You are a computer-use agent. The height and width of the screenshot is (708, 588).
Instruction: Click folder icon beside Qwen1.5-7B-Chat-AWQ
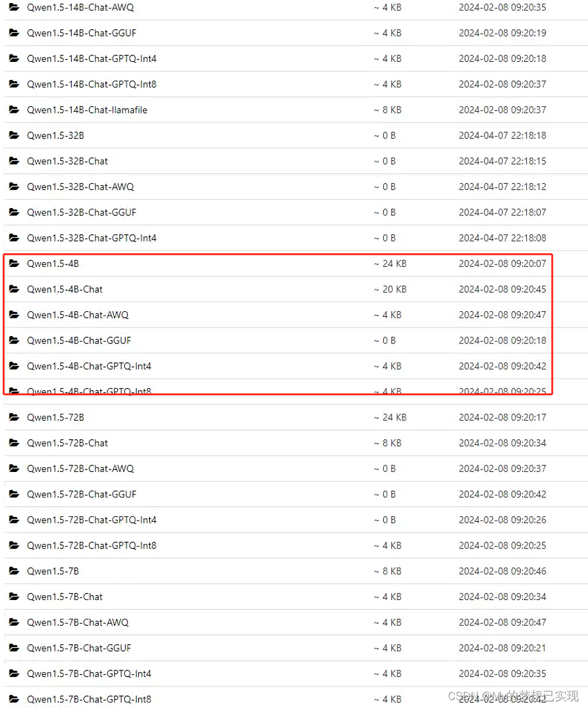click(x=14, y=622)
